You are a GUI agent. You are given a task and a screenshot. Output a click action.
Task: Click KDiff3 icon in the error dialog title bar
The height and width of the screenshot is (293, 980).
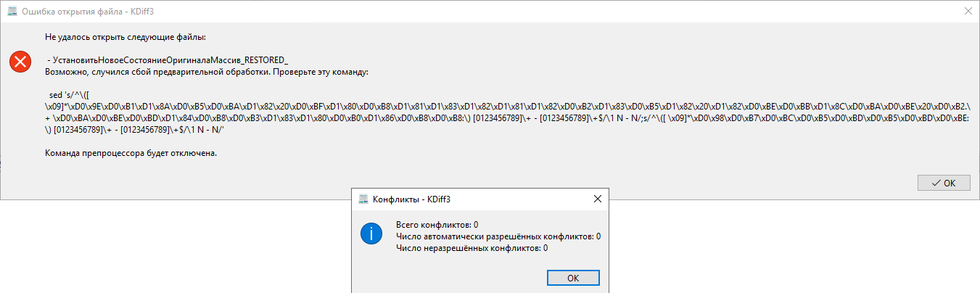(12, 11)
